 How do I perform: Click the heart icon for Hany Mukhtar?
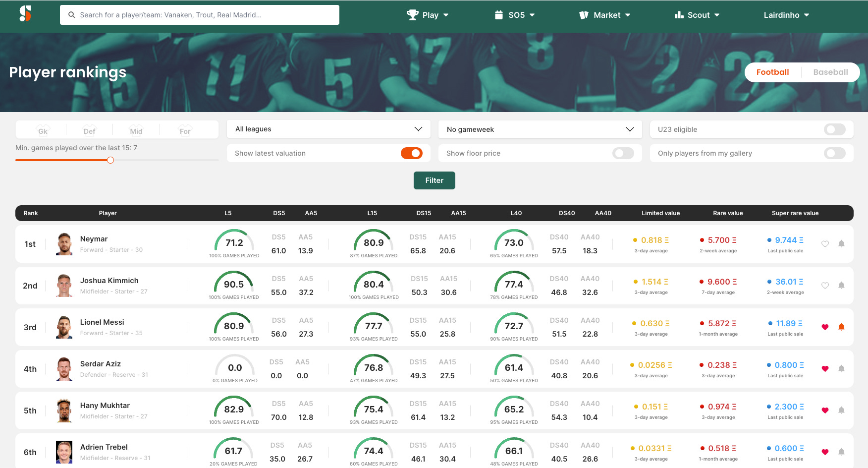pos(825,410)
